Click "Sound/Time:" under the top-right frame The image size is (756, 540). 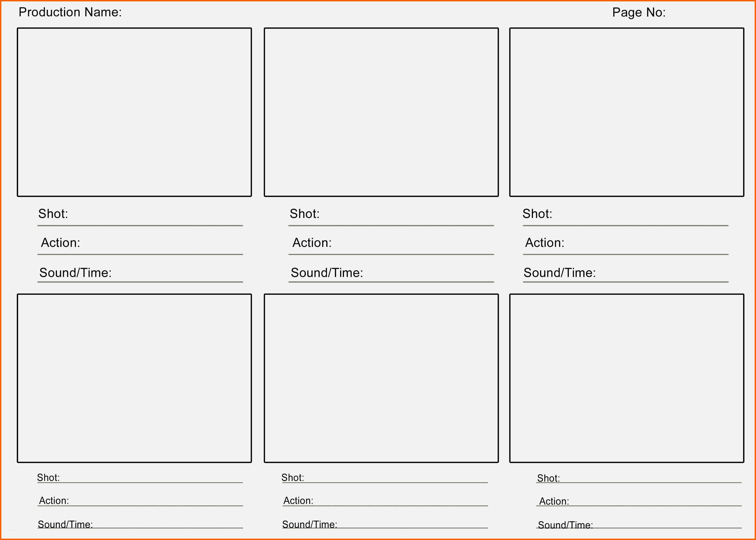[x=560, y=273]
